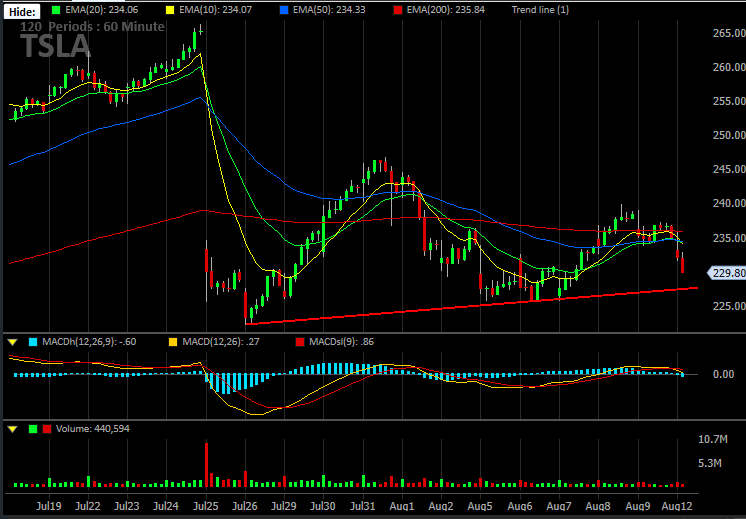Viewport: 746px width, 519px height.
Task: Click the Jul22 date label
Action: tap(88, 506)
